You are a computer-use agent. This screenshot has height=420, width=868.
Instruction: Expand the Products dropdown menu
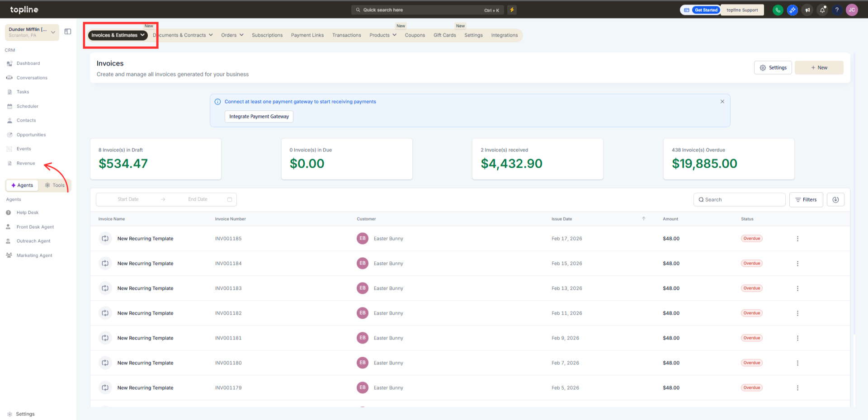point(383,35)
